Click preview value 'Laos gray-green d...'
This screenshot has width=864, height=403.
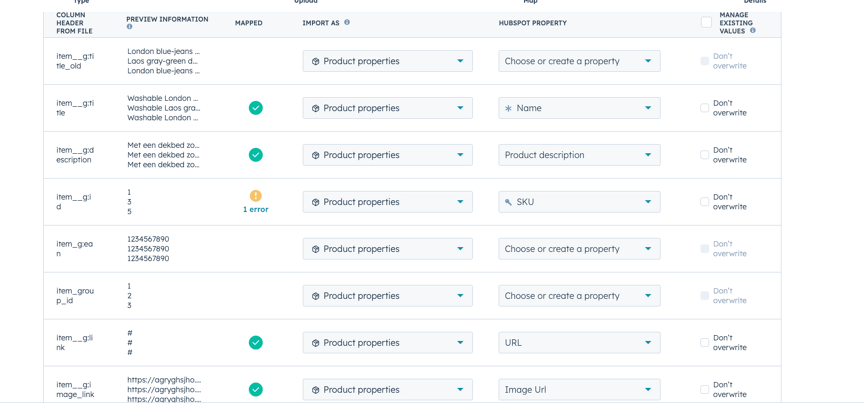(x=163, y=61)
